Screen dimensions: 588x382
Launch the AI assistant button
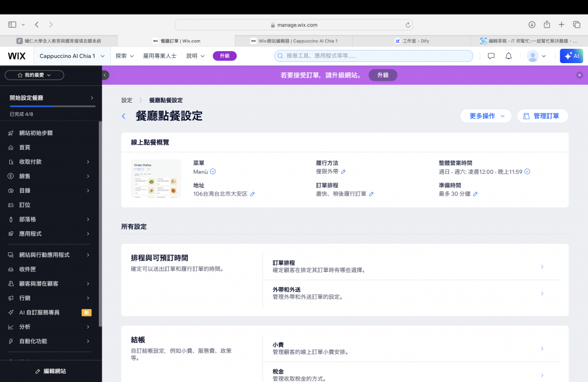click(571, 56)
